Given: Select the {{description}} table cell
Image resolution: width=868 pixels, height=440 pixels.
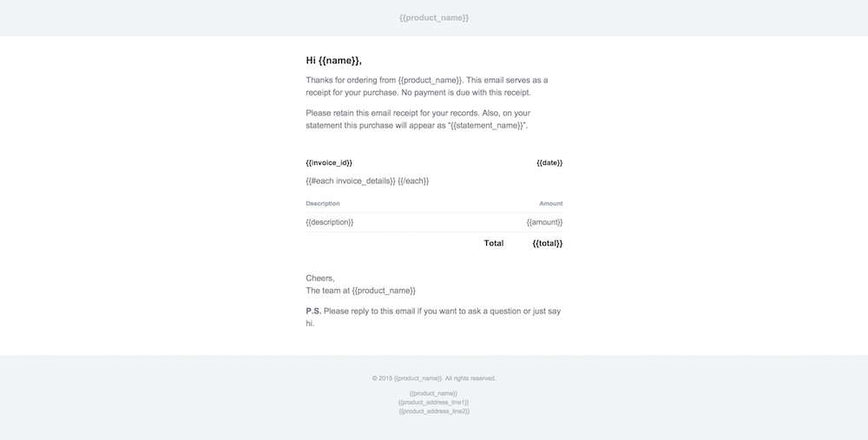Looking at the screenshot, I should [329, 222].
